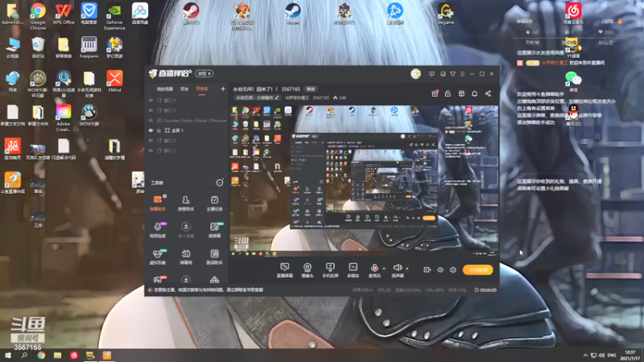This screenshot has height=362, width=644.
Task: Open XMind desktop shortcut
Action: pyautogui.click(x=114, y=80)
